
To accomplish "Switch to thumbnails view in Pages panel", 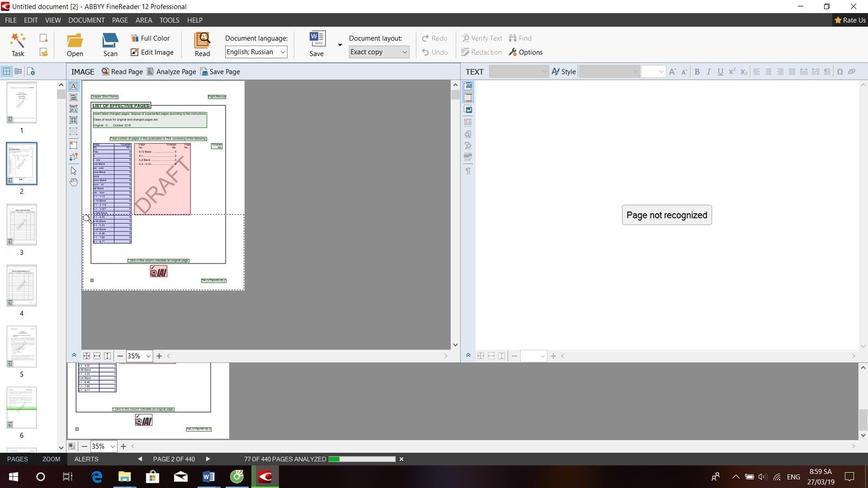I will 7,71.
